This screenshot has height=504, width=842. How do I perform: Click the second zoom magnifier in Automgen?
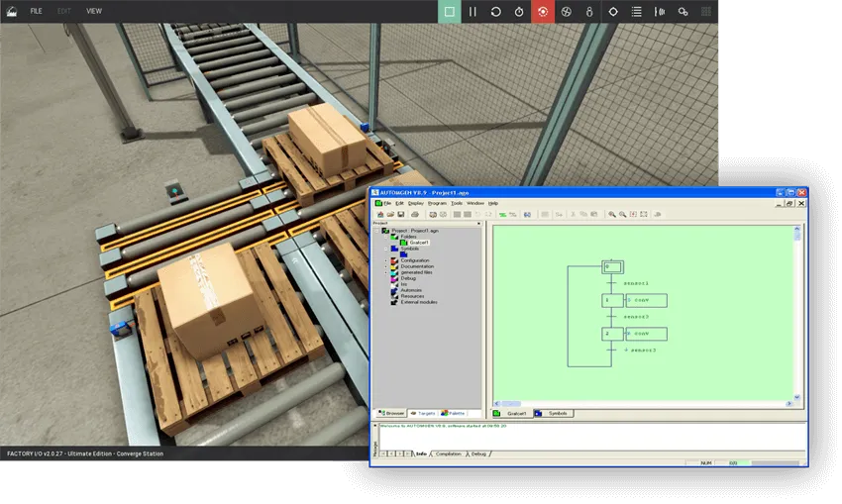point(622,214)
